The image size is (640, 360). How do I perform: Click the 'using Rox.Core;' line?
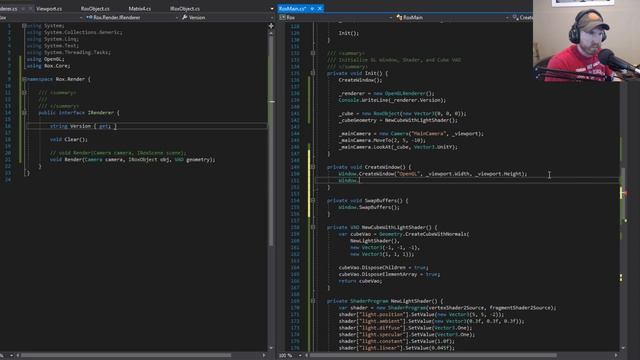point(48,66)
